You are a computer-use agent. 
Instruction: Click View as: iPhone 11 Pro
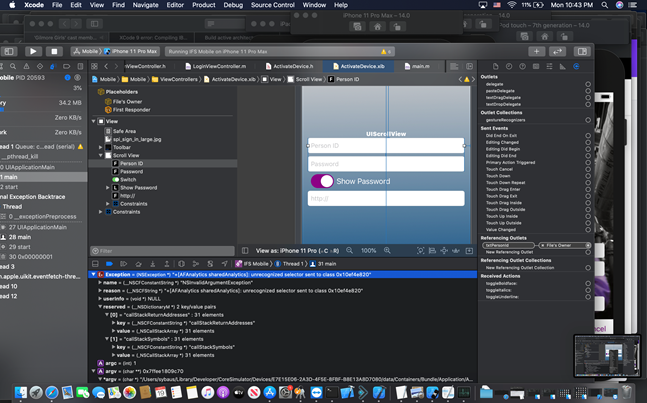297,250
